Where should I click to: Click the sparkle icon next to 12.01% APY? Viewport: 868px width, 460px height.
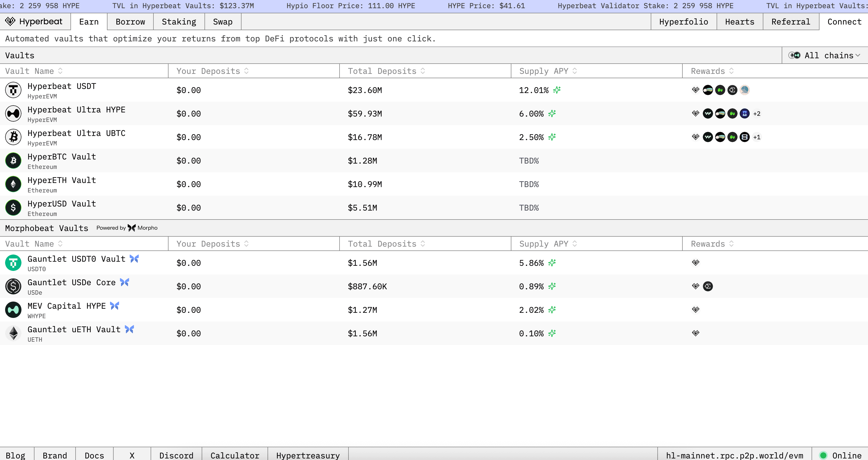coord(557,90)
